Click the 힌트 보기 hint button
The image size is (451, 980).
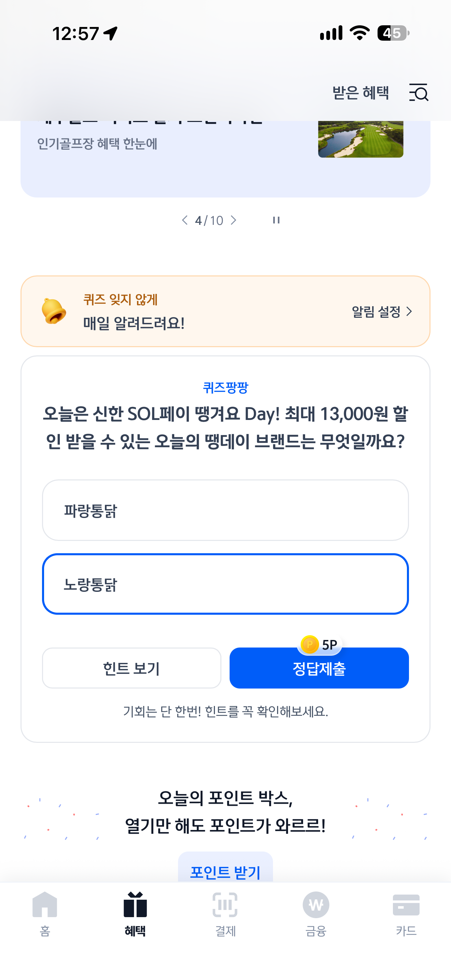coord(131,668)
